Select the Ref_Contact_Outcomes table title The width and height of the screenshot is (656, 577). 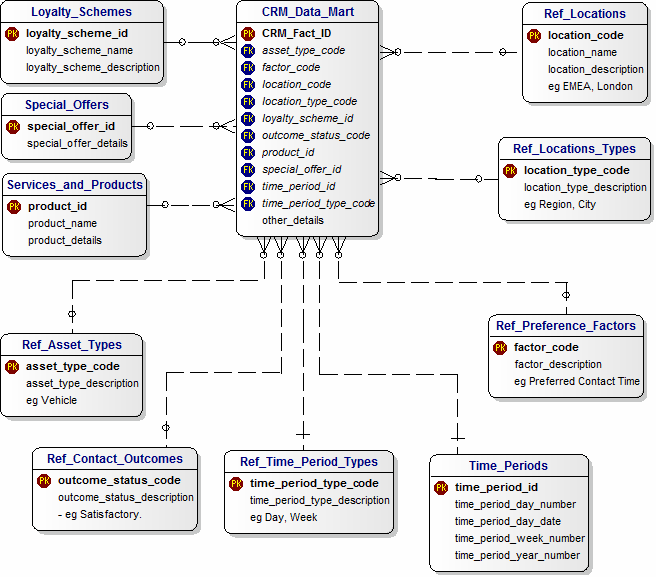pos(115,459)
